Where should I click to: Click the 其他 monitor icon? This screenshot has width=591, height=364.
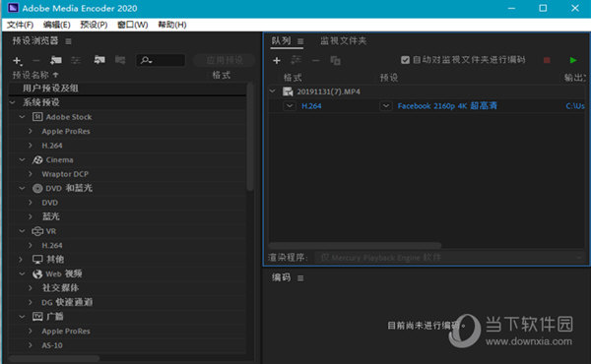pyautogui.click(x=37, y=260)
